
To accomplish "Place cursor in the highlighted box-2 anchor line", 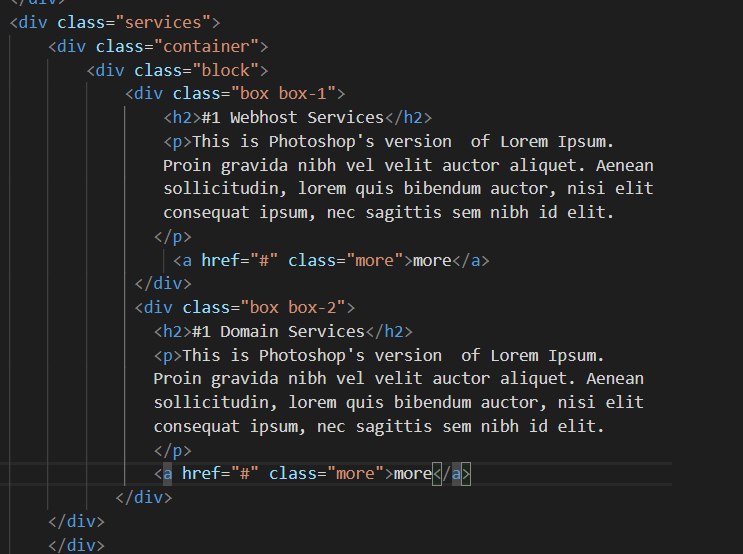I will pyautogui.click(x=312, y=473).
